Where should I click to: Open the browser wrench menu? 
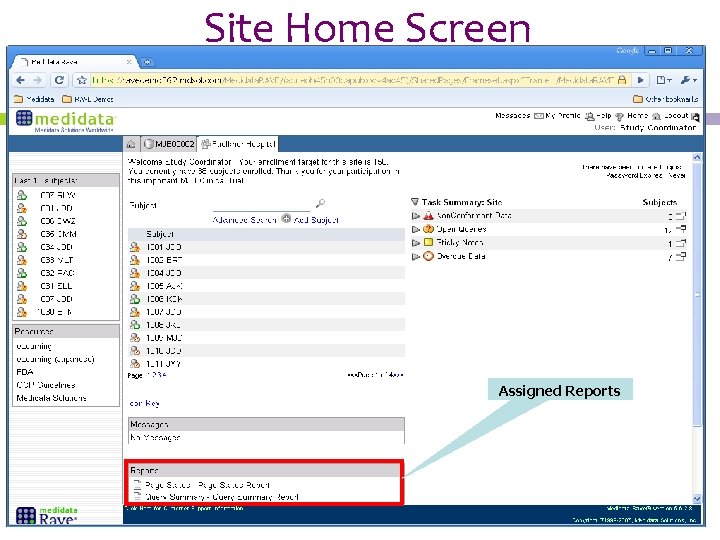click(x=688, y=80)
